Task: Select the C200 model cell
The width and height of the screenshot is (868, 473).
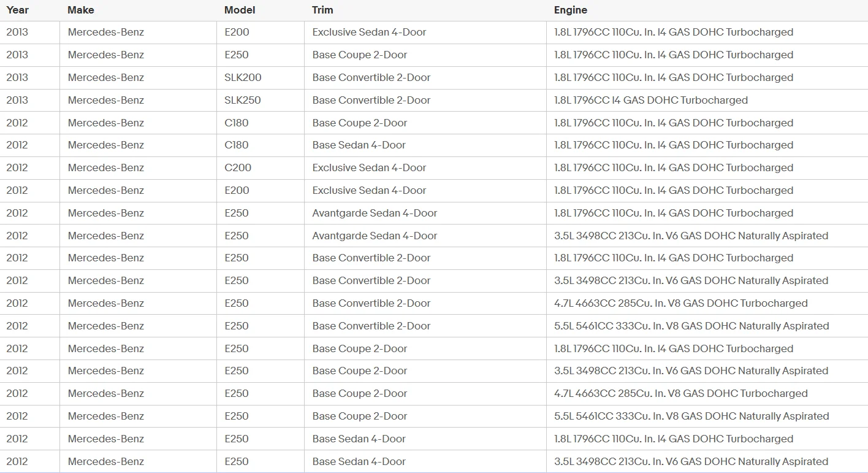Action: [238, 167]
